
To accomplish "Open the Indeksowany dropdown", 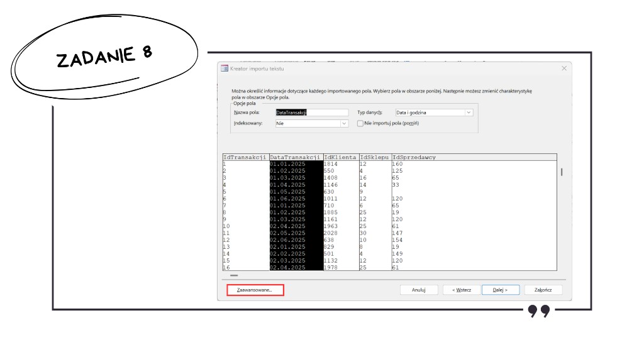I will (x=344, y=123).
